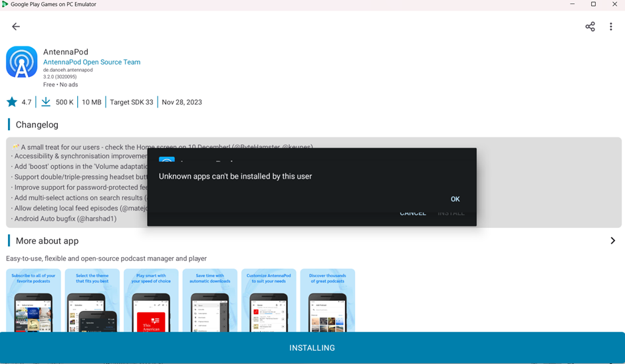Click the star rating icon
This screenshot has width=625, height=364.
point(12,102)
